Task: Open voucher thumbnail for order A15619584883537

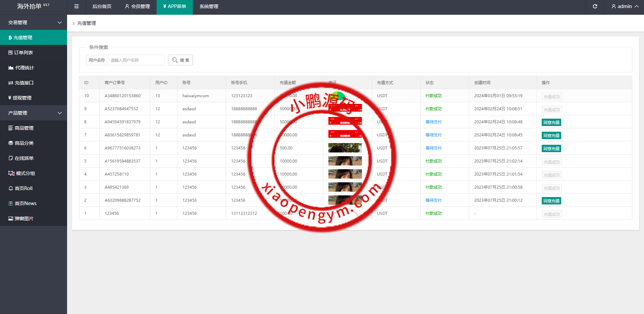Action: [345, 161]
